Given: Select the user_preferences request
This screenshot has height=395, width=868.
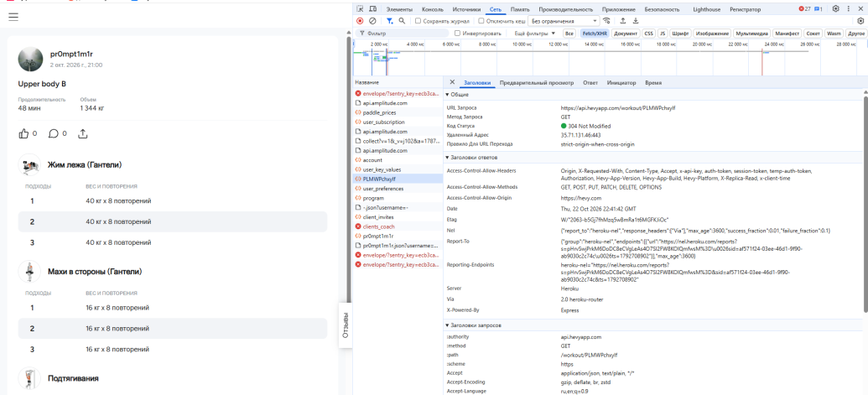Looking at the screenshot, I should [398, 189].
